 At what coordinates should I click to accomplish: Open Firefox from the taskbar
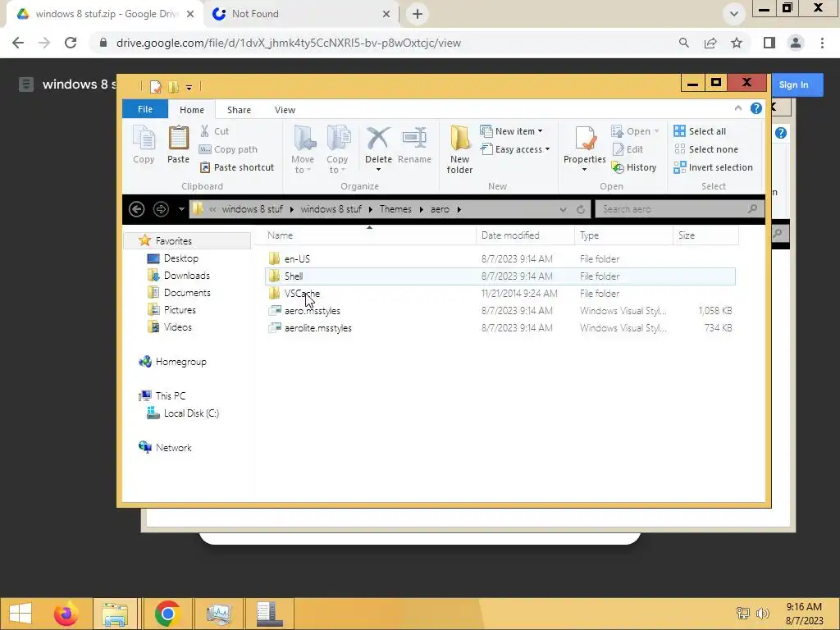66,614
